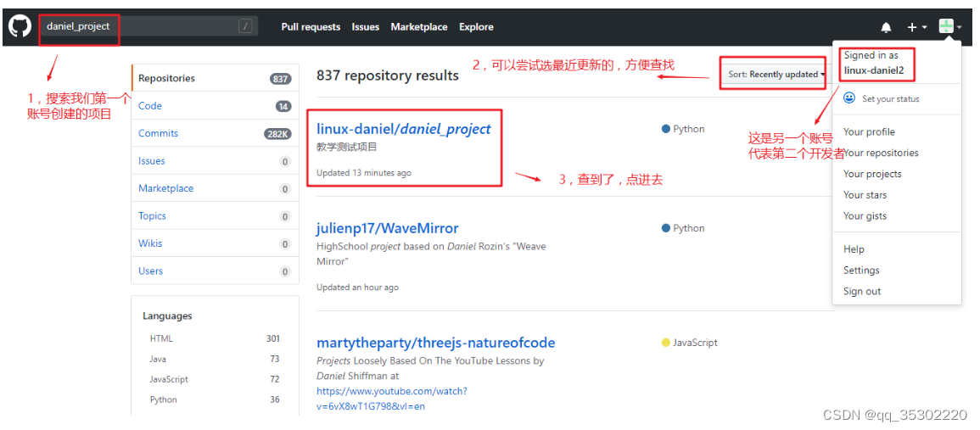Click 'Updated 13 minutes ago' text
This screenshot has height=430, width=980.
pyautogui.click(x=364, y=172)
